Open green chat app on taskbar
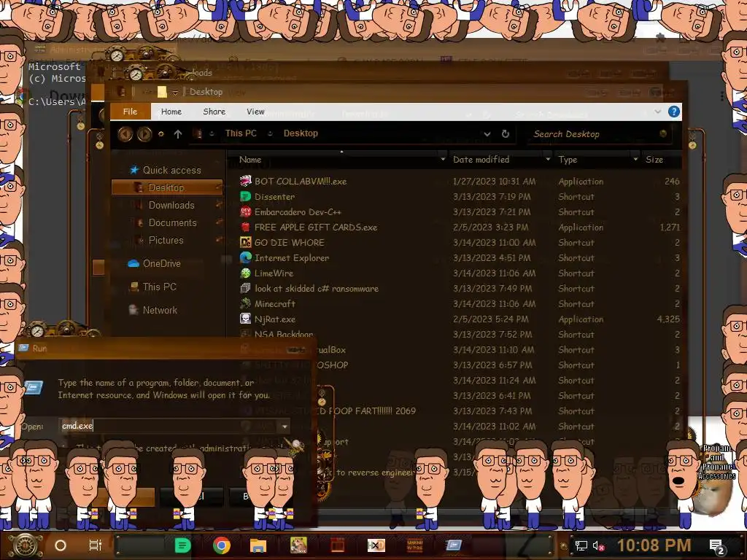Image resolution: width=747 pixels, height=560 pixels. point(182,545)
